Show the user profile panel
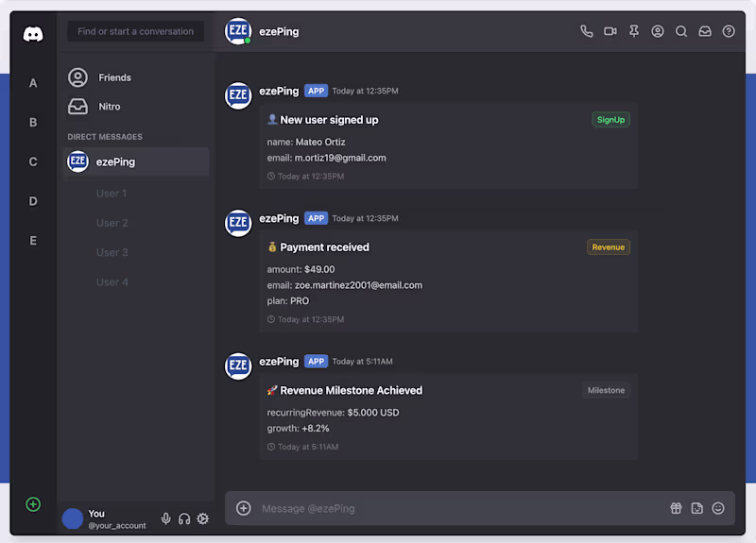Viewport: 756px width, 543px height. pos(658,31)
